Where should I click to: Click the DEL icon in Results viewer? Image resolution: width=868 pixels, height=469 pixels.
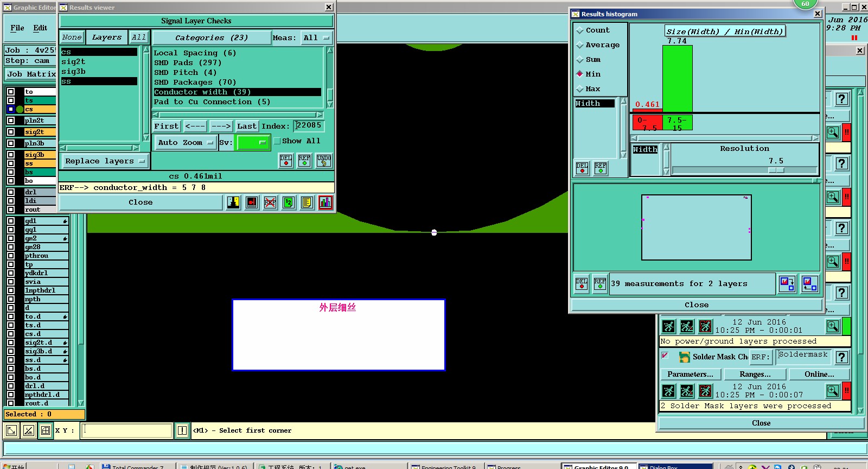pyautogui.click(x=286, y=160)
